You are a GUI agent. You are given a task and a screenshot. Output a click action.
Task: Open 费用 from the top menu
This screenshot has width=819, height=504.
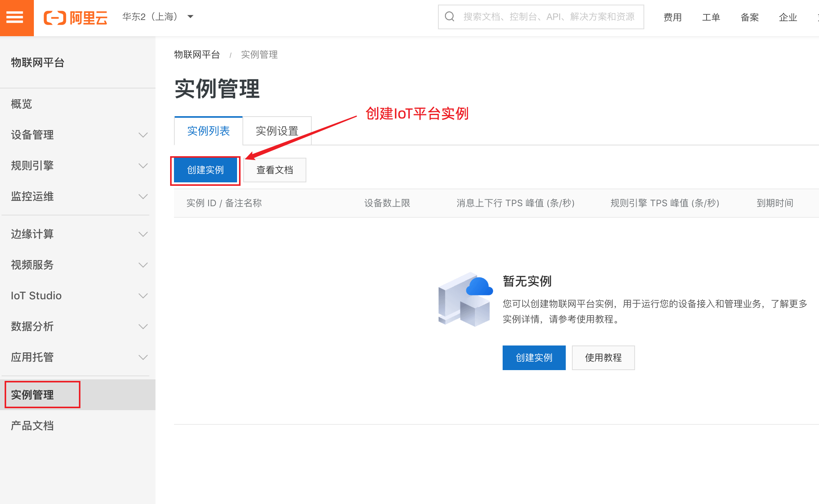pyautogui.click(x=672, y=17)
